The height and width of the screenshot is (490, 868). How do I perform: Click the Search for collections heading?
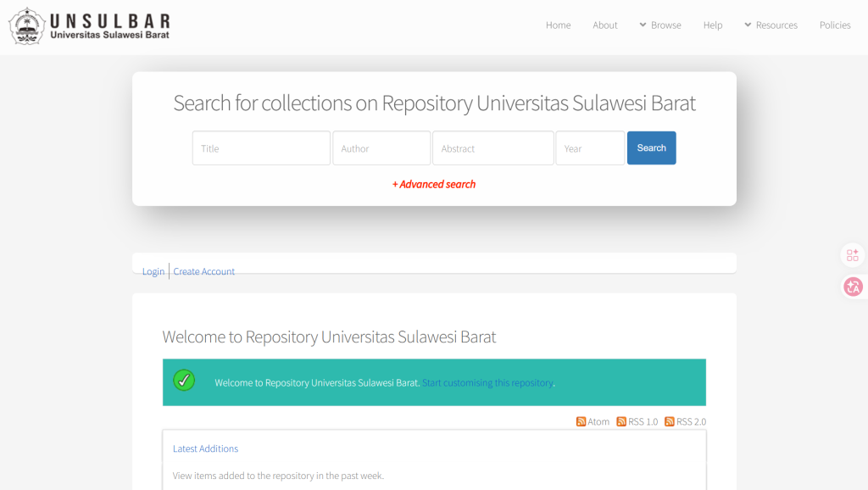tap(434, 103)
